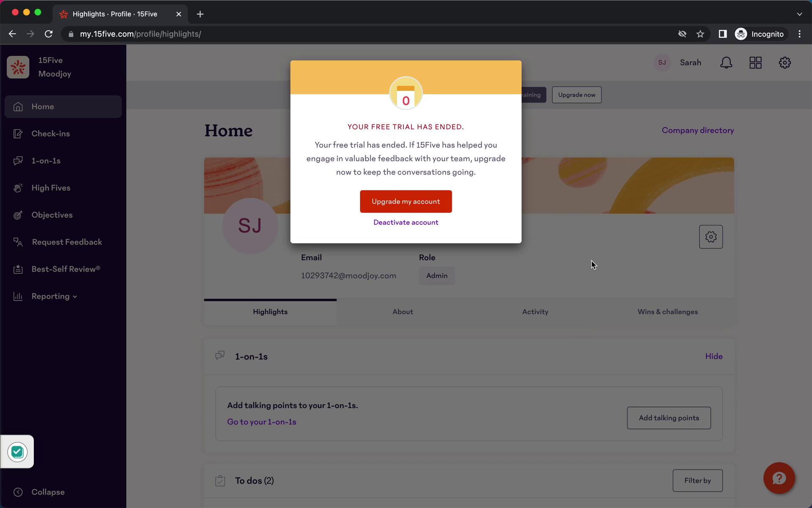Image resolution: width=812 pixels, height=508 pixels.
Task: Open the Request Feedback sidebar icon
Action: pos(17,242)
